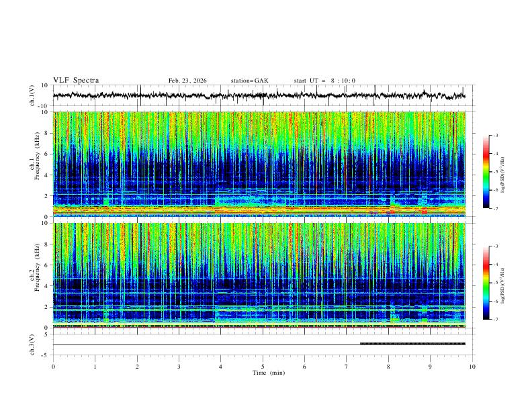Click the "VLF Spectra" title text
The height and width of the screenshot is (411, 532).
[76, 81]
